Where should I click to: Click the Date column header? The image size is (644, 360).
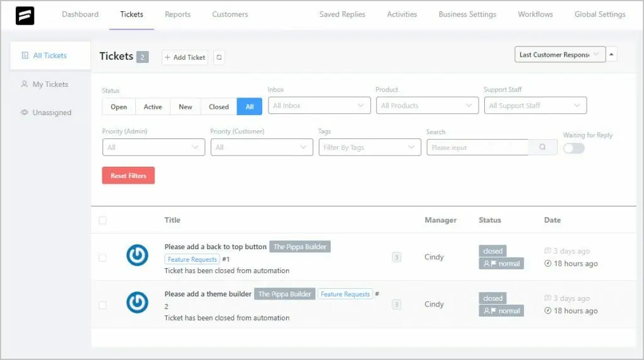pos(552,220)
